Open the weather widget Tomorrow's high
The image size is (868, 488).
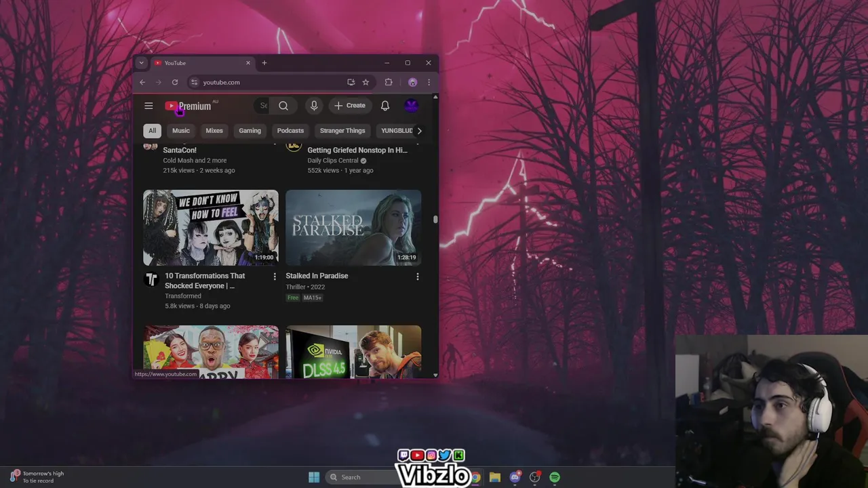point(37,477)
